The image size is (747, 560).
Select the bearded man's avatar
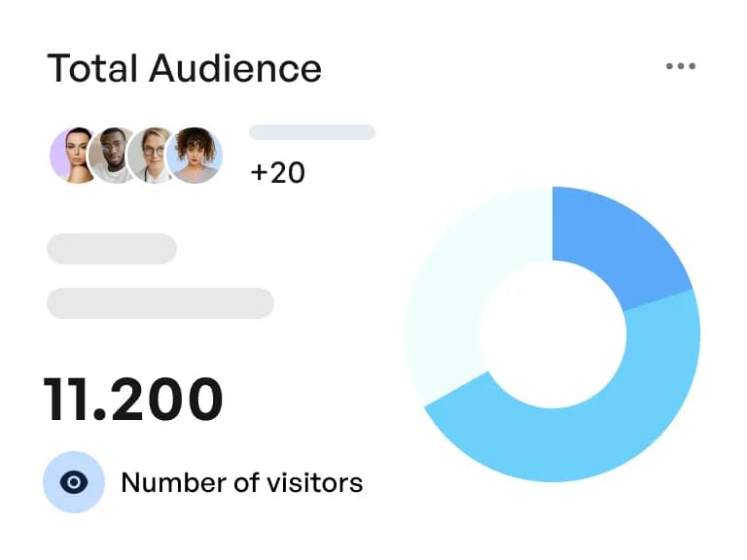113,155
